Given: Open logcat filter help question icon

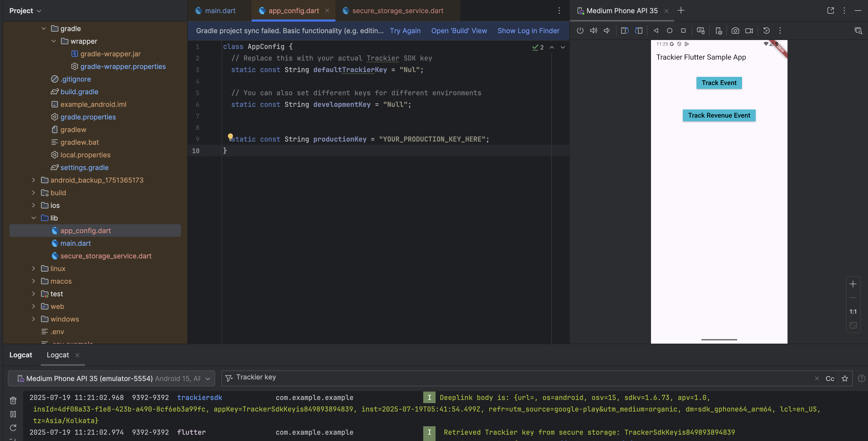Looking at the screenshot, I should [x=861, y=378].
